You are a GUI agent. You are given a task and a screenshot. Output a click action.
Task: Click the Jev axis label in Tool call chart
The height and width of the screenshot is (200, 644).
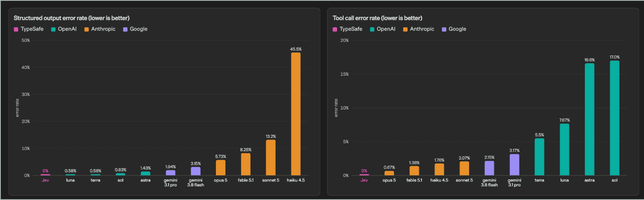[x=364, y=181]
